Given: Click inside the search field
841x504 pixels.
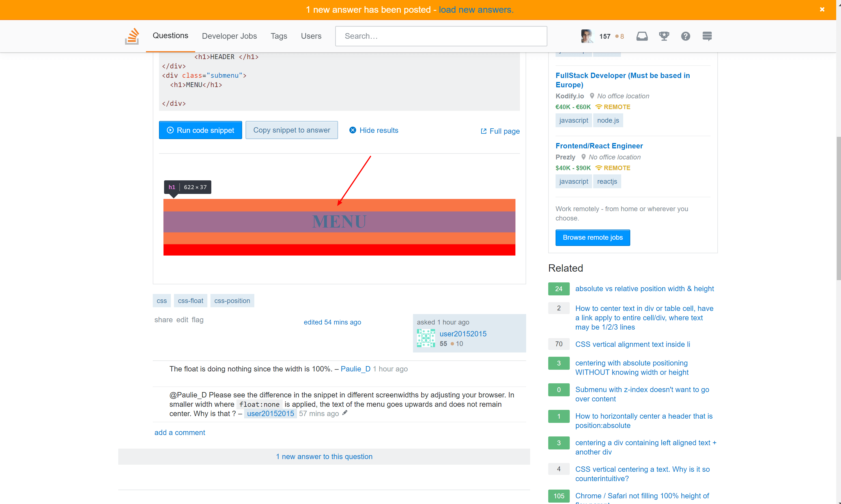Looking at the screenshot, I should [x=441, y=36].
